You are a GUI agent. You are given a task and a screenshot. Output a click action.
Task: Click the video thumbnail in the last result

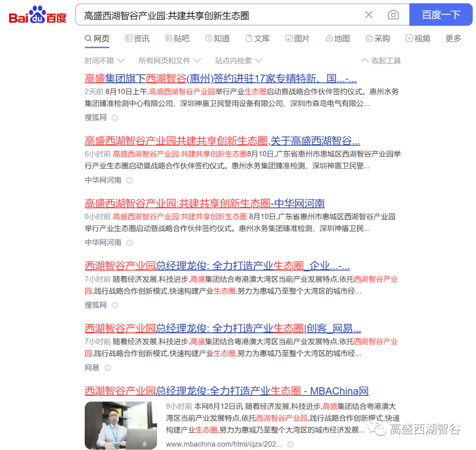click(121, 425)
